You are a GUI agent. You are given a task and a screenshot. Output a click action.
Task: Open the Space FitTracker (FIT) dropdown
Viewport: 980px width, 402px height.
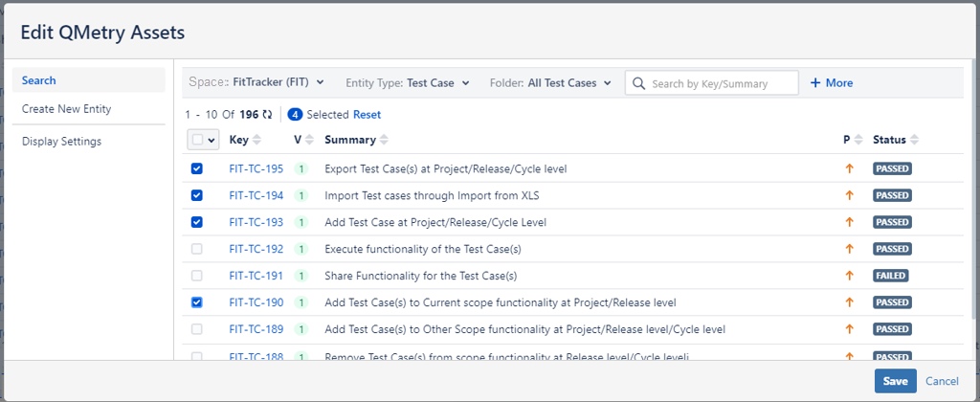[x=256, y=83]
